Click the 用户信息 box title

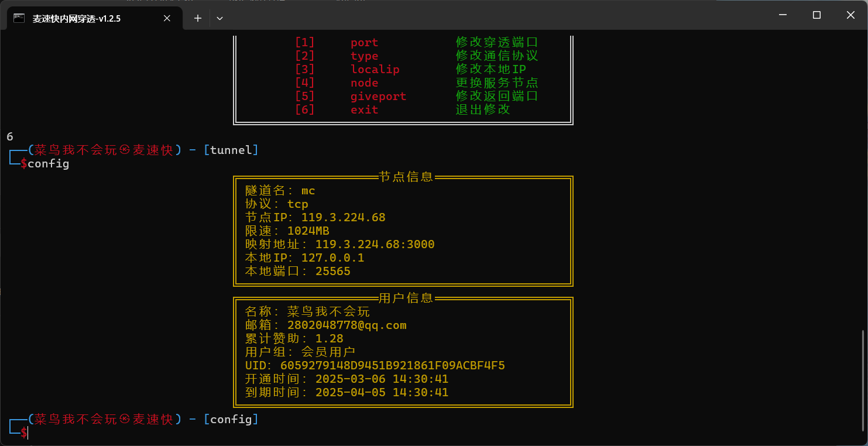pyautogui.click(x=406, y=298)
